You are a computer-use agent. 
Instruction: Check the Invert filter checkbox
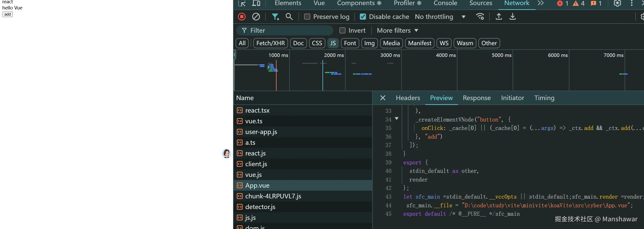coord(342,30)
